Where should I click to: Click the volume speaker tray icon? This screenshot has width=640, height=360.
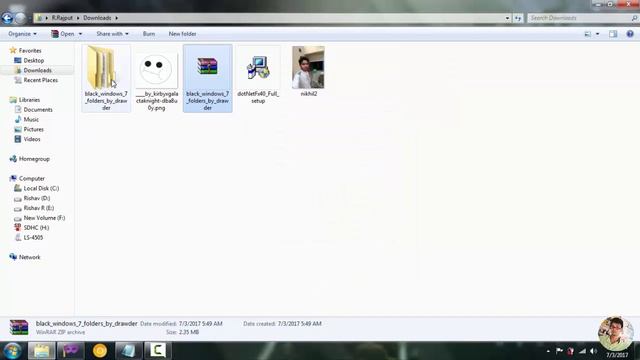pyautogui.click(x=593, y=351)
